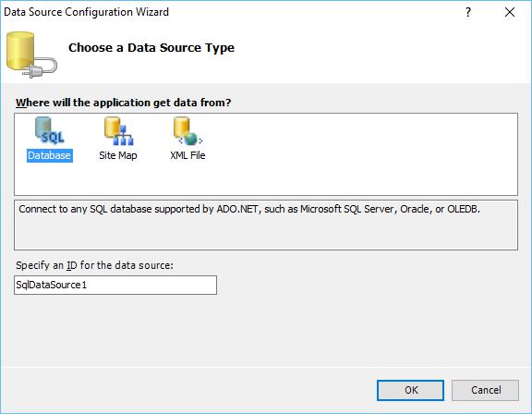The image size is (532, 414).
Task: Click the 'Choose a Data Source Type' heading
Action: pos(151,48)
